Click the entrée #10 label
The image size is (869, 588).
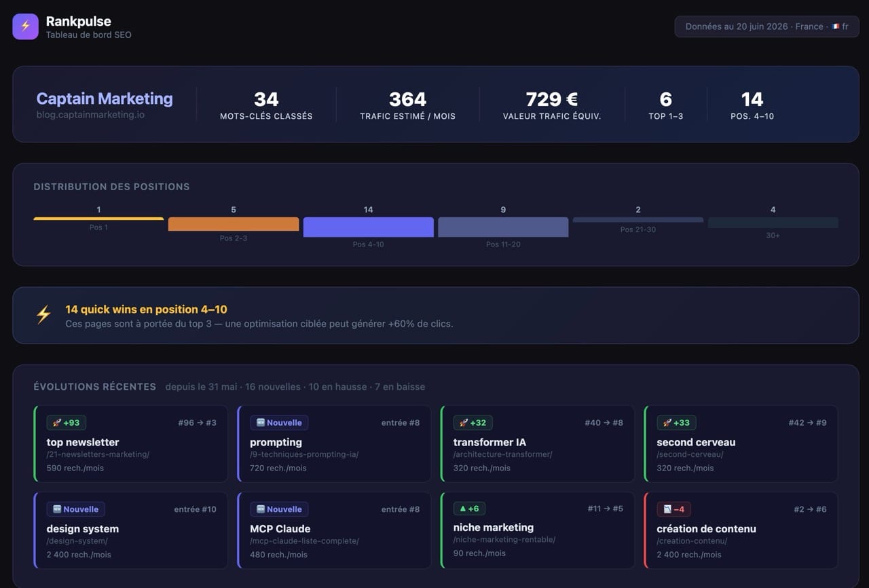(x=196, y=509)
